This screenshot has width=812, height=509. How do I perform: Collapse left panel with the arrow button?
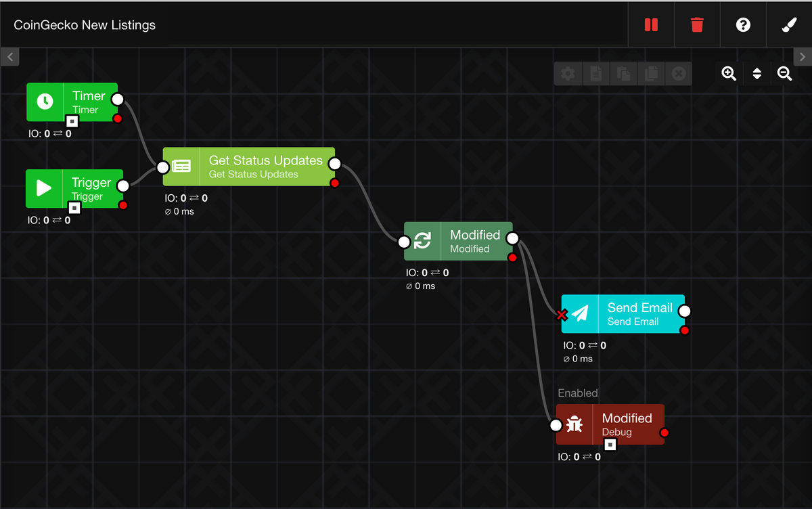(10, 57)
